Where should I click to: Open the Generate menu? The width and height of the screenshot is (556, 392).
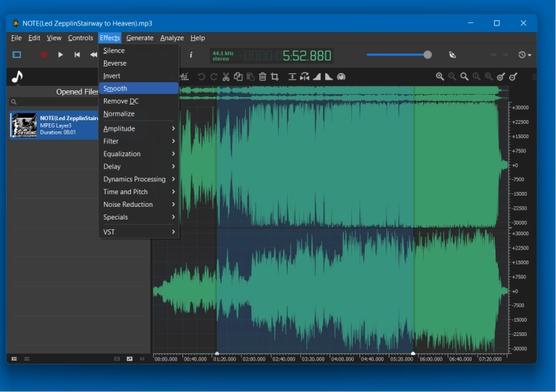[140, 38]
